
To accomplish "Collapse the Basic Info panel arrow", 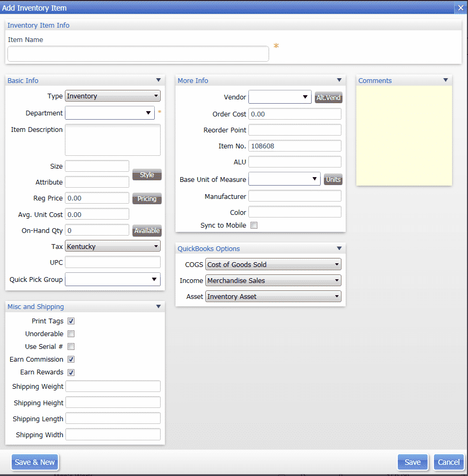I will click(x=158, y=80).
